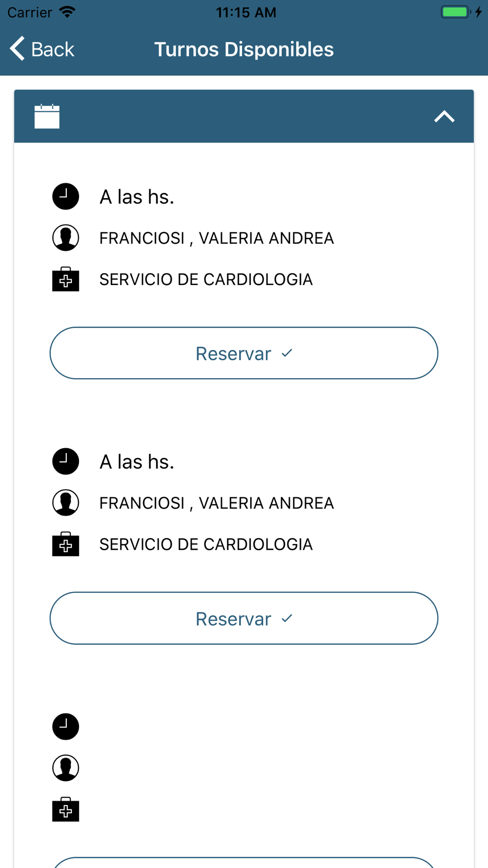Click the second appointment's clock icon
The image size is (488, 868).
coord(65,461)
